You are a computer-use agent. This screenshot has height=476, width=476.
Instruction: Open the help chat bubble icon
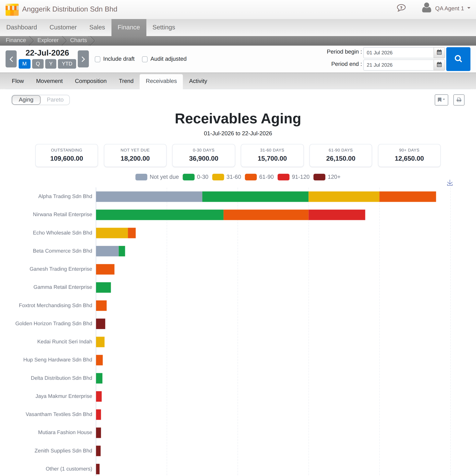click(x=401, y=8)
